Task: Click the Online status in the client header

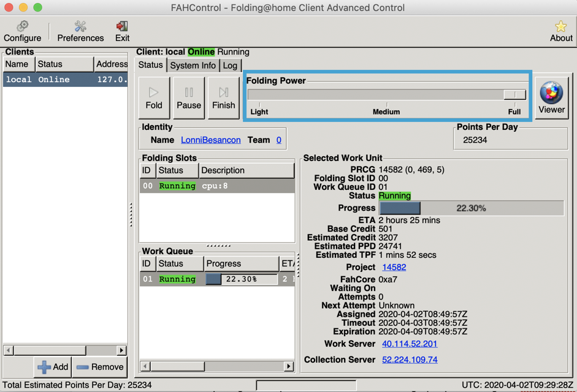Action: pos(201,52)
